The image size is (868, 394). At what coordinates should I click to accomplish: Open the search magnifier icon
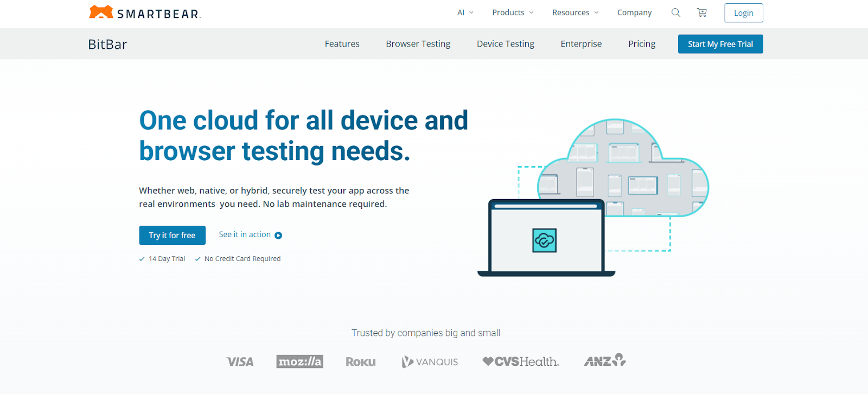pyautogui.click(x=675, y=12)
